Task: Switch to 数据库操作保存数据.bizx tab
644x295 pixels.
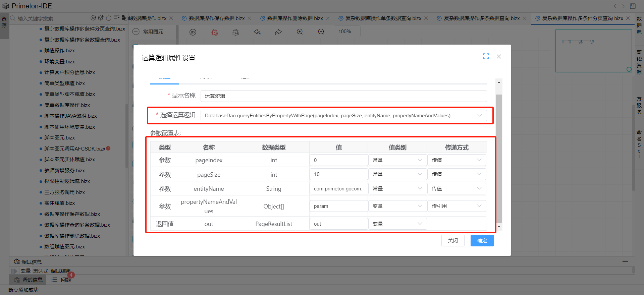Action: coord(217,18)
